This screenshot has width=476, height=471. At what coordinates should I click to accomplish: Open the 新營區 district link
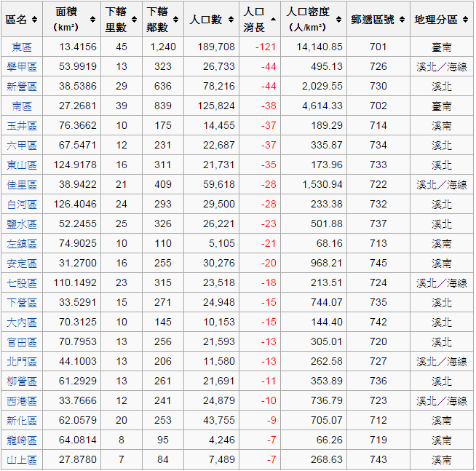(x=22, y=86)
